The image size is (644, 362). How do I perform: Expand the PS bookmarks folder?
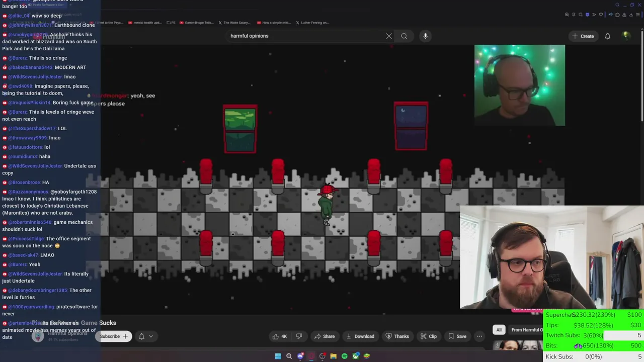(171, 23)
